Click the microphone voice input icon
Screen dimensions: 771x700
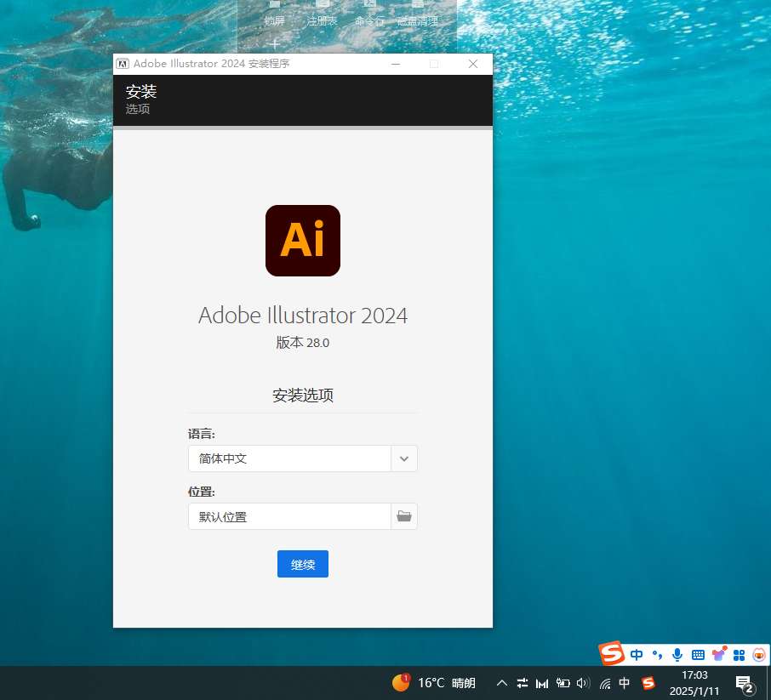pyautogui.click(x=677, y=655)
